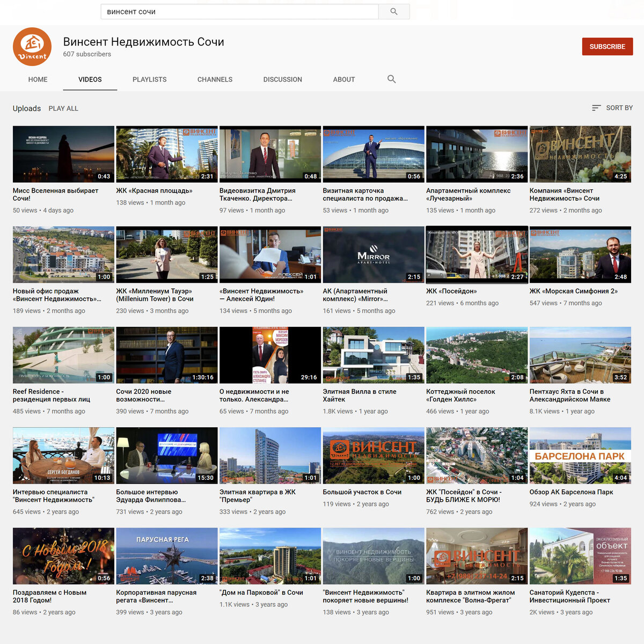Click the Play All link
Image resolution: width=644 pixels, height=644 pixels.
[63, 108]
